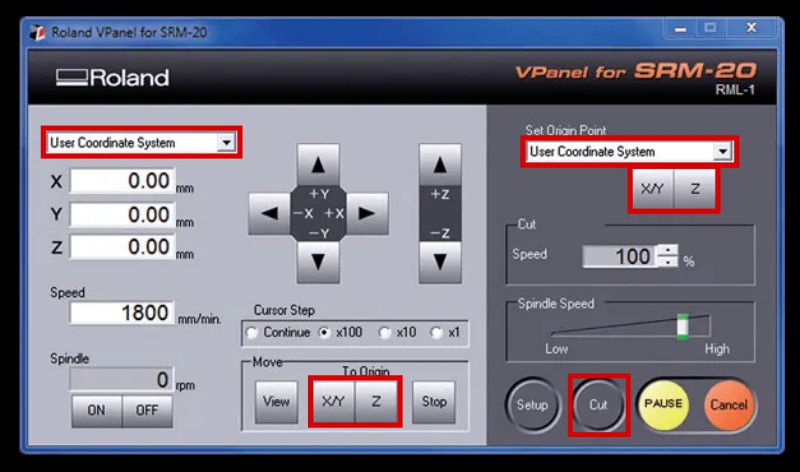Minimize the VPanel window
The height and width of the screenshot is (472, 800).
681,28
